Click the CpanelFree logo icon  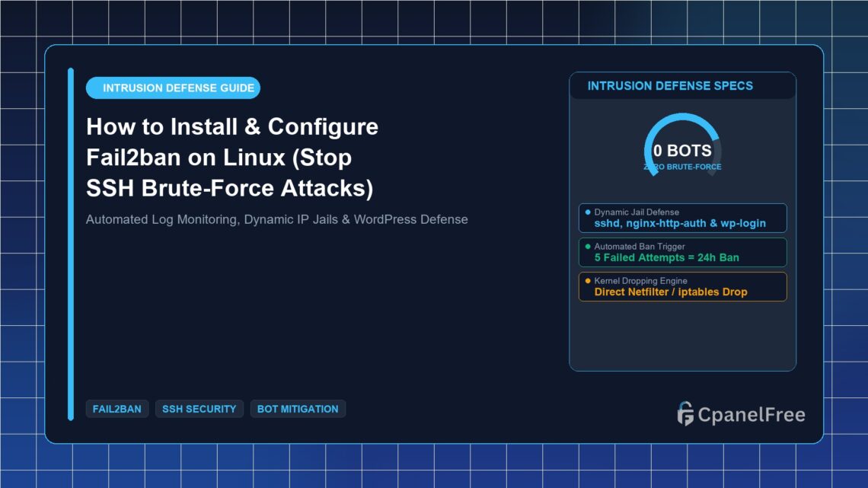coord(685,414)
